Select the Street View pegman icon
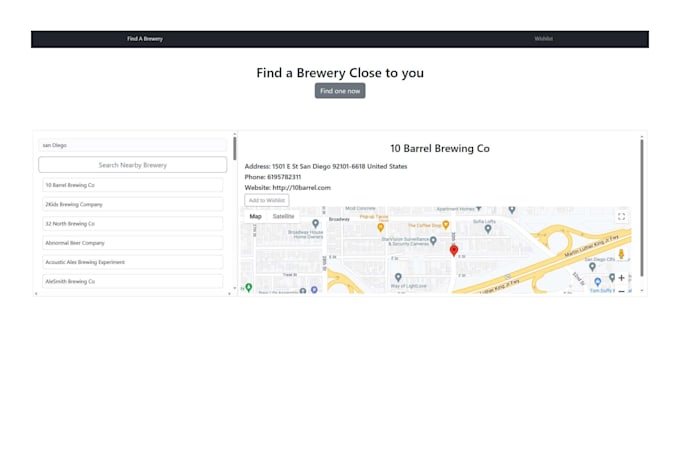Image resolution: width=680 pixels, height=459 pixels. (x=621, y=254)
